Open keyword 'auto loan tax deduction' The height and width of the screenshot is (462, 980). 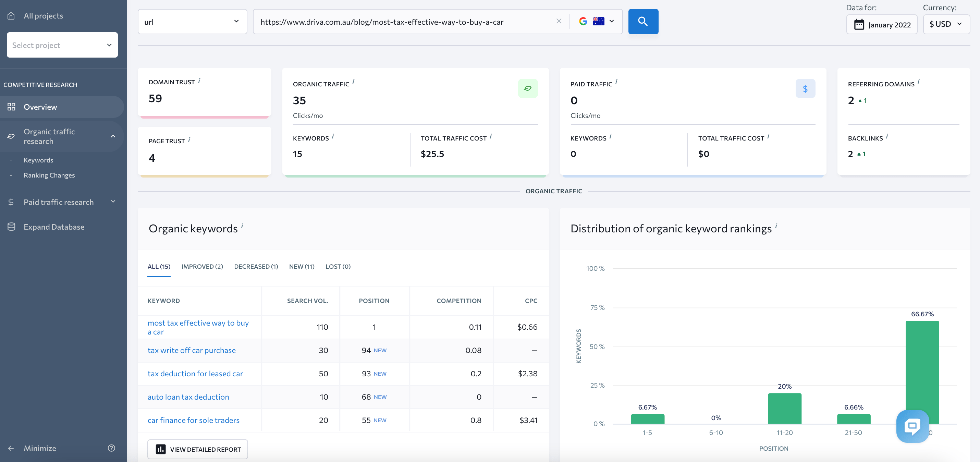(188, 397)
